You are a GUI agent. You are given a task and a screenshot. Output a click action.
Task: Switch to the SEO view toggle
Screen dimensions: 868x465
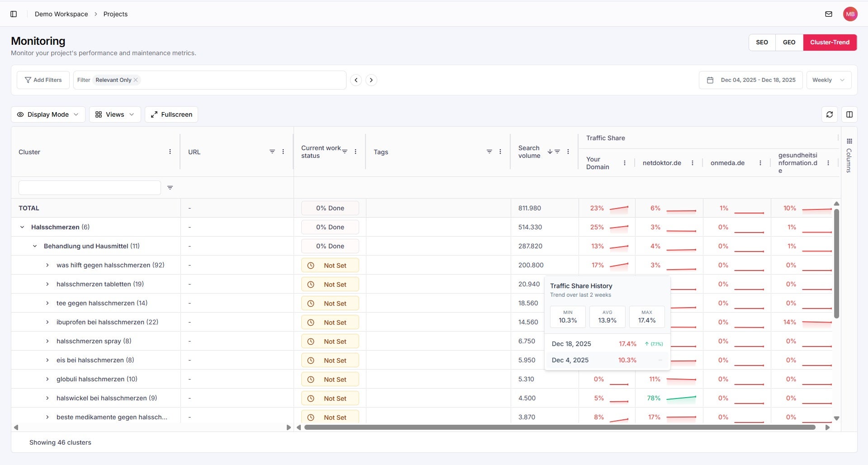click(x=762, y=42)
